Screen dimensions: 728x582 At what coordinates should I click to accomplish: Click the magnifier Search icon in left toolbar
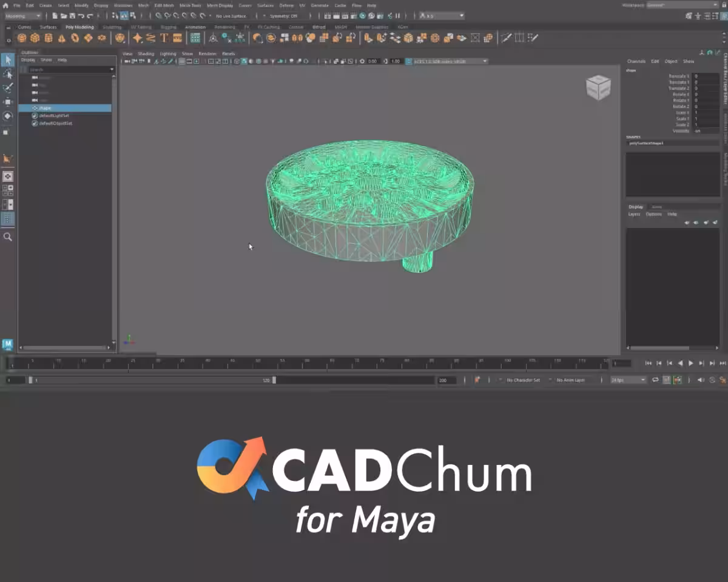pyautogui.click(x=8, y=237)
